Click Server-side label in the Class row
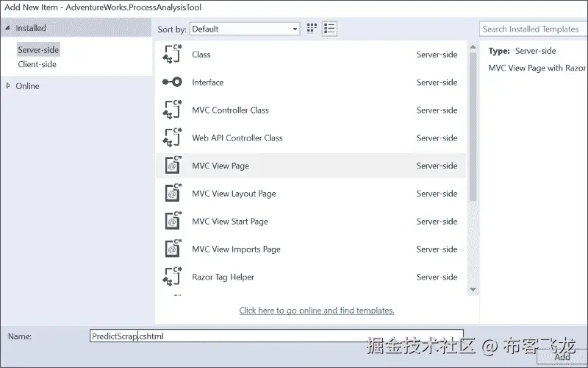Viewport: 588px width, 368px height. pyautogui.click(x=437, y=54)
